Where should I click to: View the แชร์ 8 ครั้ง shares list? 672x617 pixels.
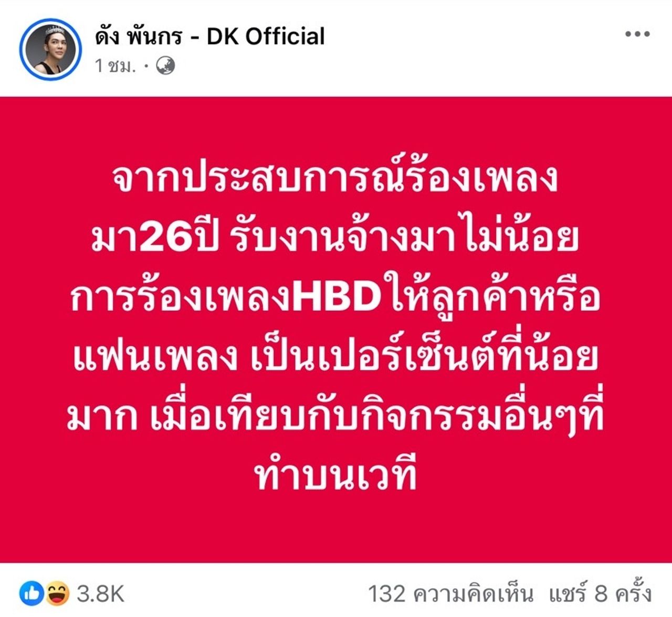click(601, 594)
